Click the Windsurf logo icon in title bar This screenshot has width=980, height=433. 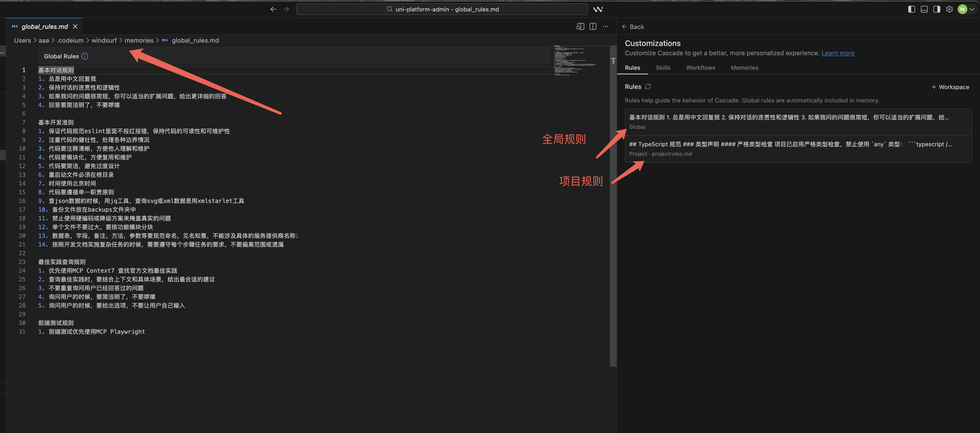click(x=598, y=9)
